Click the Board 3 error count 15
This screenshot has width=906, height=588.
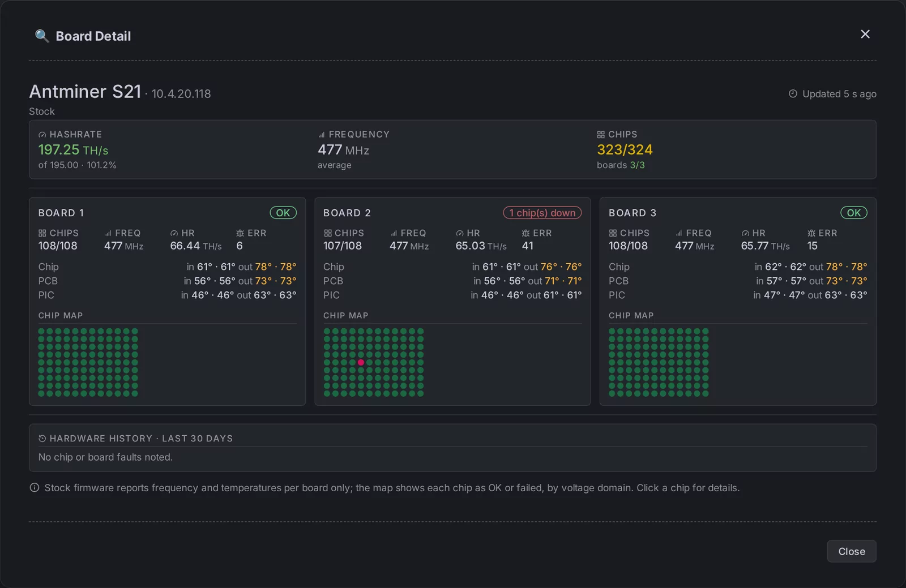tap(813, 246)
